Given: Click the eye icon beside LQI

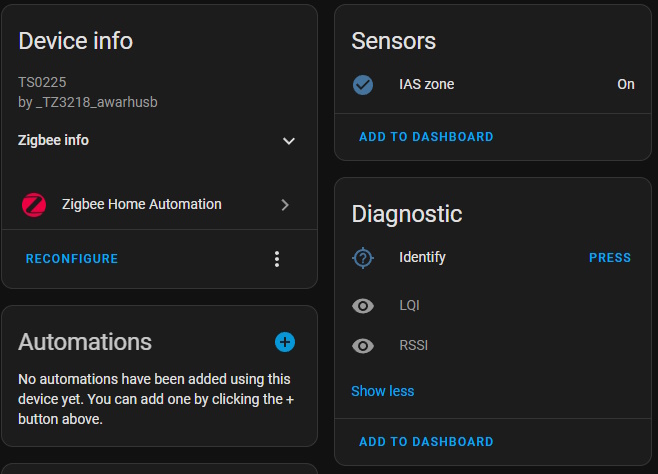Looking at the screenshot, I should coord(363,306).
